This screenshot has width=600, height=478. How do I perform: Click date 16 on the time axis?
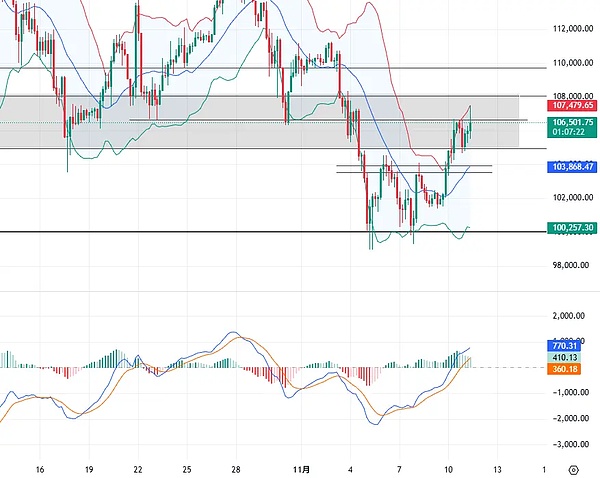pos(40,468)
